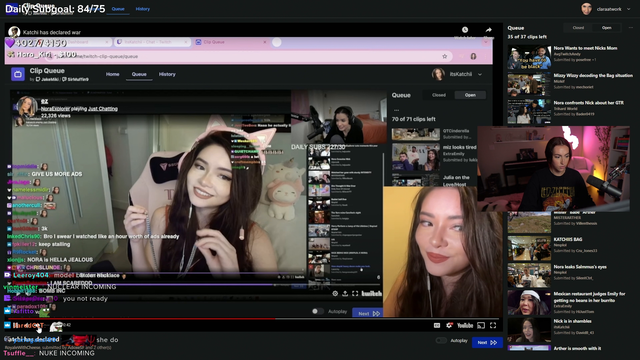This screenshot has height=360, width=640.
Task: Click fullscreen icon in the Twitch clip player
Action: click(355, 293)
